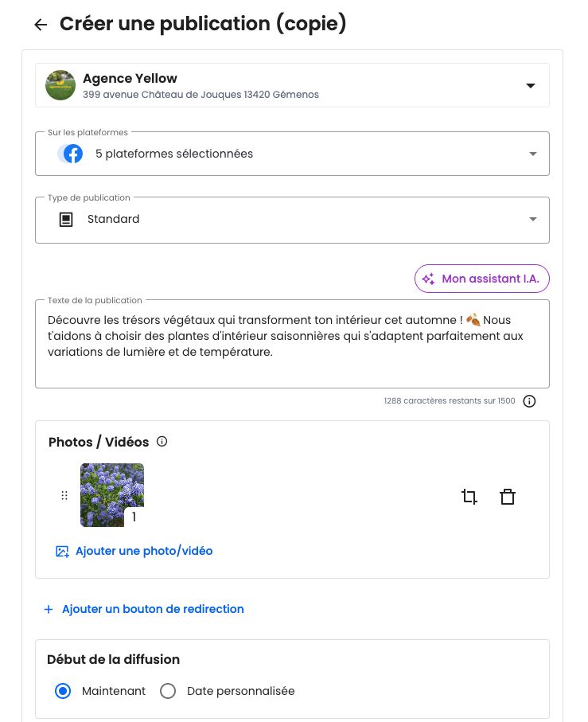The width and height of the screenshot is (588, 722).
Task: Open Mon assistant I.A. button
Action: tap(482, 279)
